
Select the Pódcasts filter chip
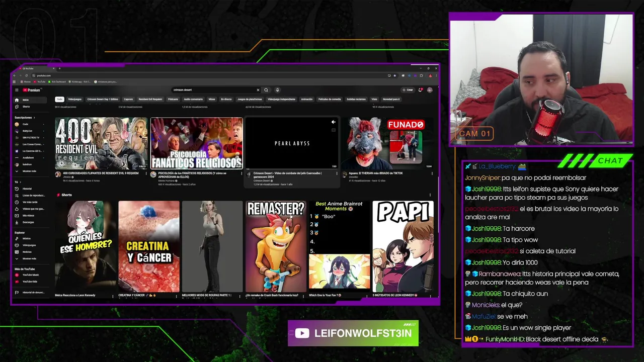(x=173, y=99)
